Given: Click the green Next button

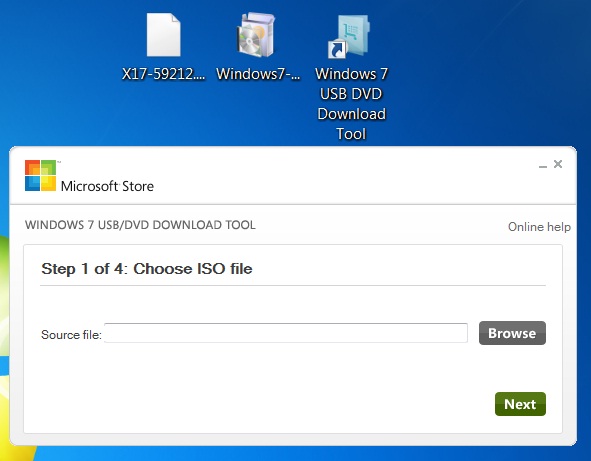Looking at the screenshot, I should tap(520, 404).
